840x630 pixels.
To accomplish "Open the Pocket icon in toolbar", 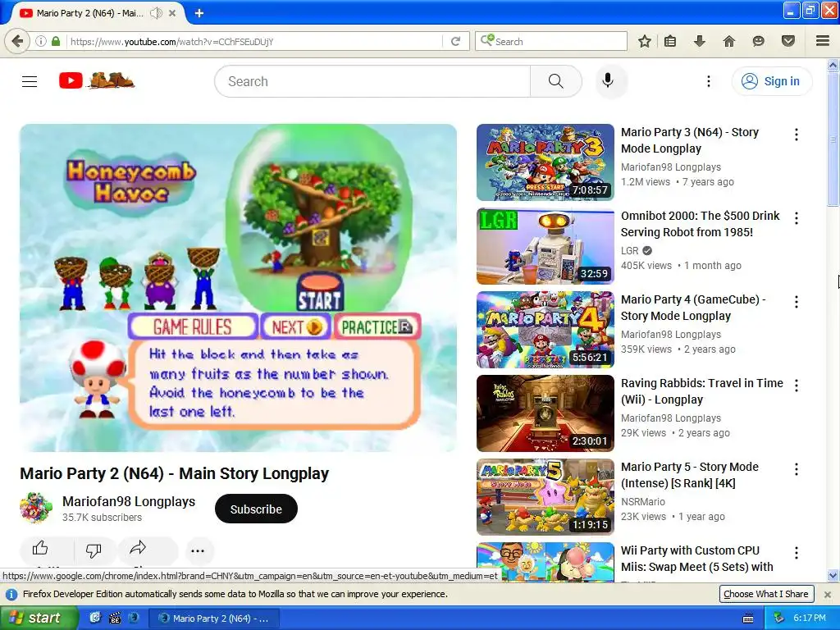I will (x=788, y=41).
